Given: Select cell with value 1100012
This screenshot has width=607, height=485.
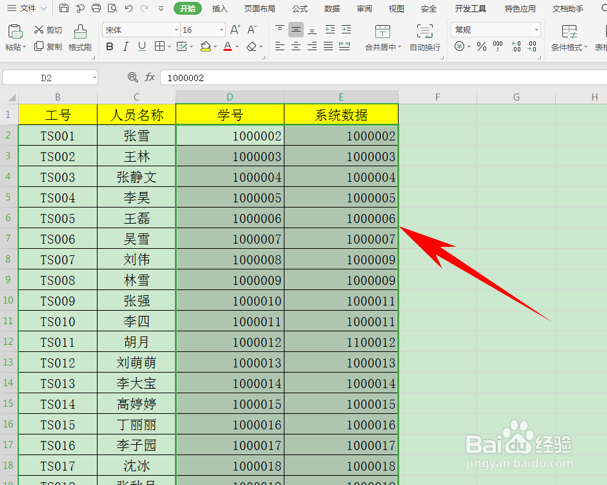Looking at the screenshot, I should 341,342.
